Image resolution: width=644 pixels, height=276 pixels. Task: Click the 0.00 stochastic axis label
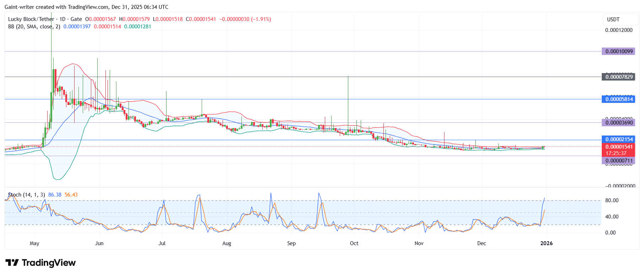coord(610,233)
